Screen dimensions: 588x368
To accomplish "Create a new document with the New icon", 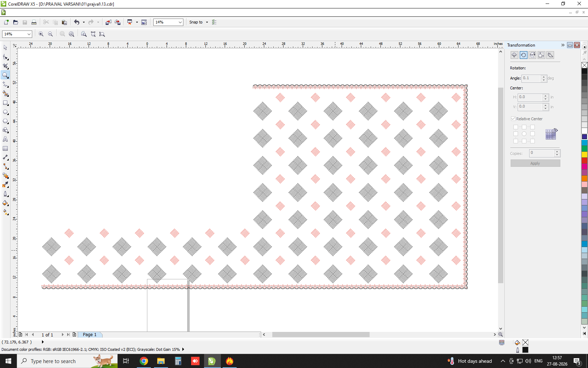I will (x=6, y=22).
